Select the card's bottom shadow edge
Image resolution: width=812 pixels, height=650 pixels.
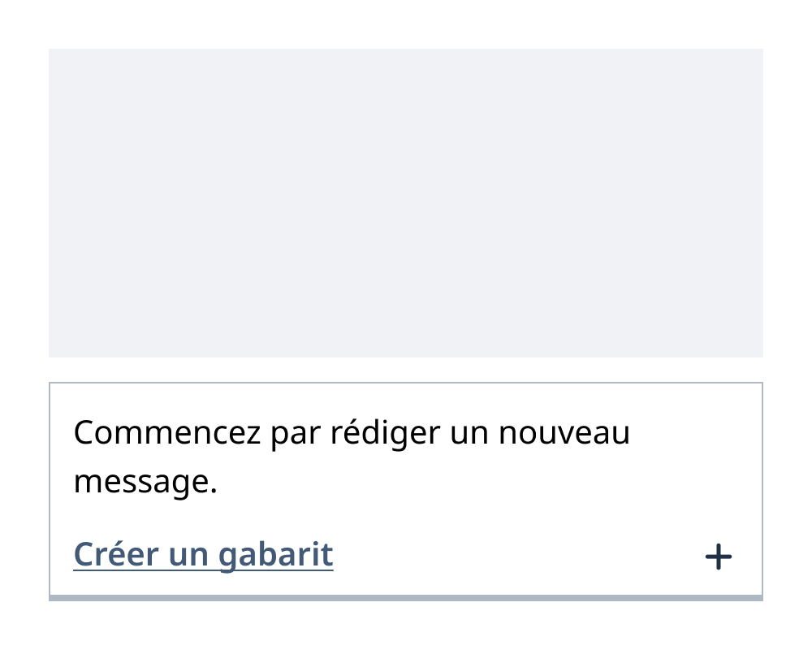(406, 599)
